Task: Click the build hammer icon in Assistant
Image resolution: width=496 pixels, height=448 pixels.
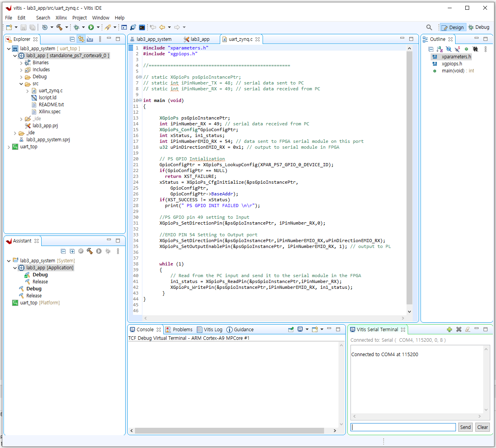Action: tap(90, 251)
